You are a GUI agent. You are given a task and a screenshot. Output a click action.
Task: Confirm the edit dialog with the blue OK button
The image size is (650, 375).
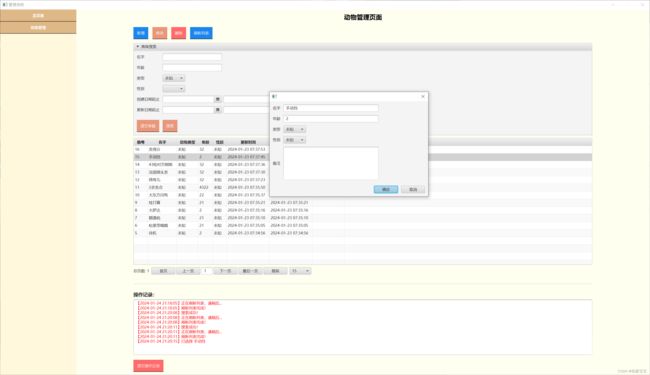386,189
